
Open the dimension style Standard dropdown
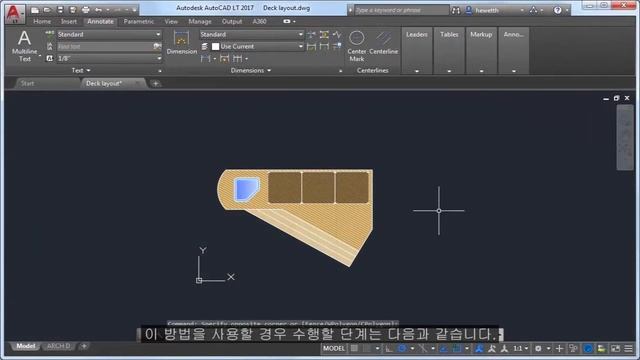pos(251,34)
